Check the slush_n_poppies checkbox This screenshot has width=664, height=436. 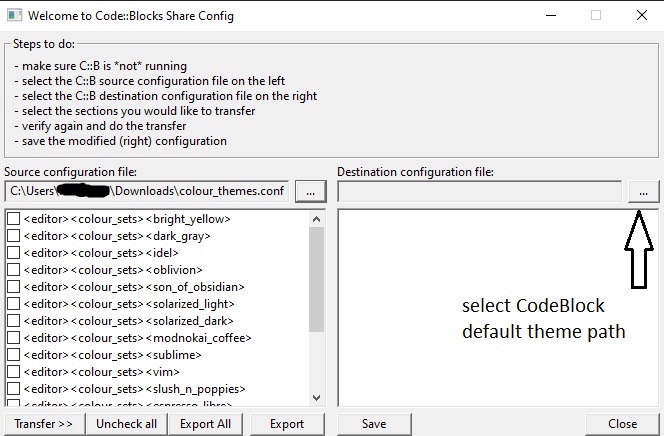pos(14,388)
